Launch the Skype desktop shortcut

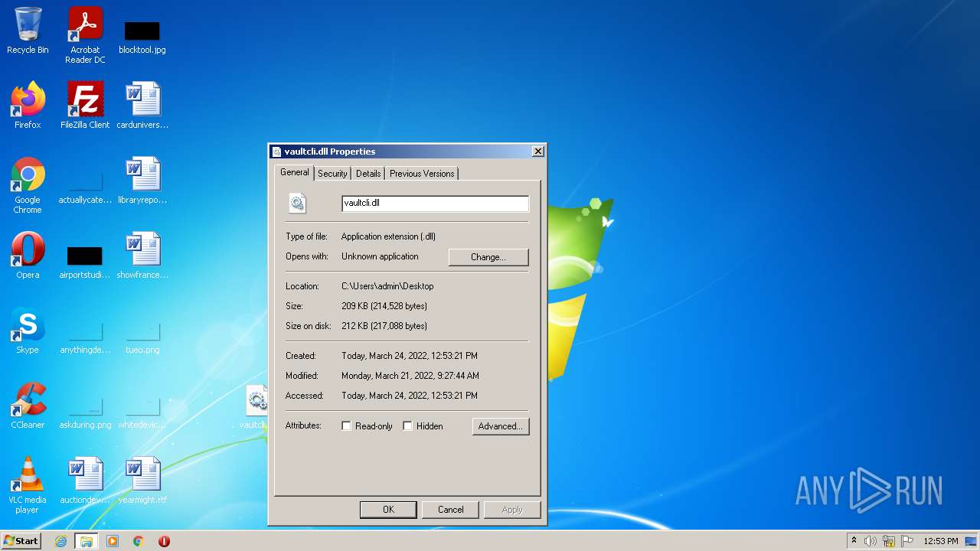pyautogui.click(x=28, y=331)
